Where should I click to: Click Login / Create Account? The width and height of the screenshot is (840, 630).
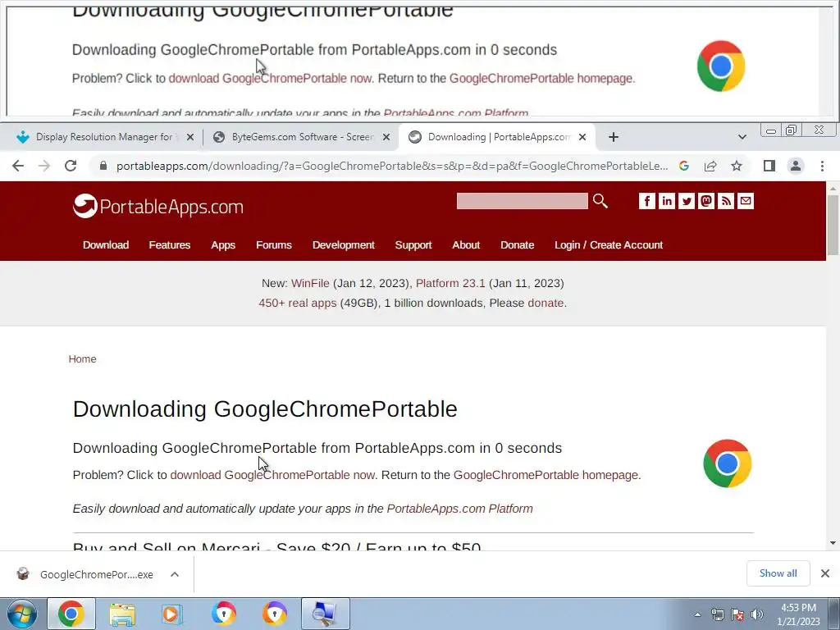pos(609,244)
